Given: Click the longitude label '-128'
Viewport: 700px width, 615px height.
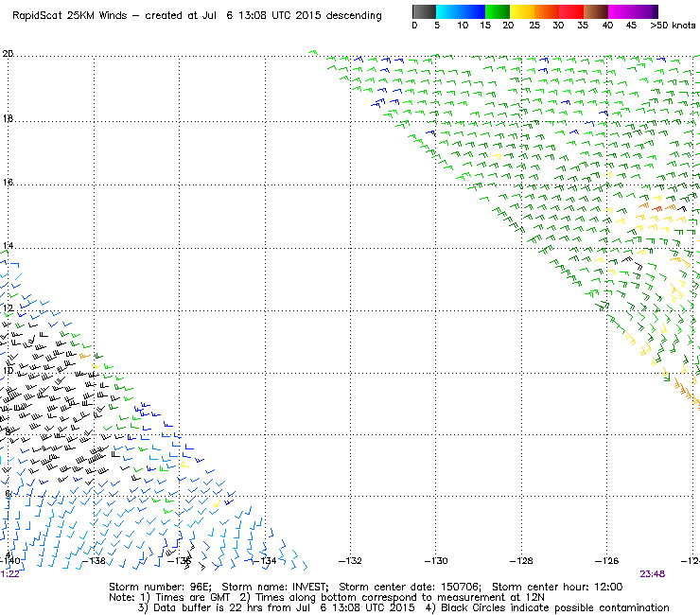Looking at the screenshot, I should click(521, 560).
